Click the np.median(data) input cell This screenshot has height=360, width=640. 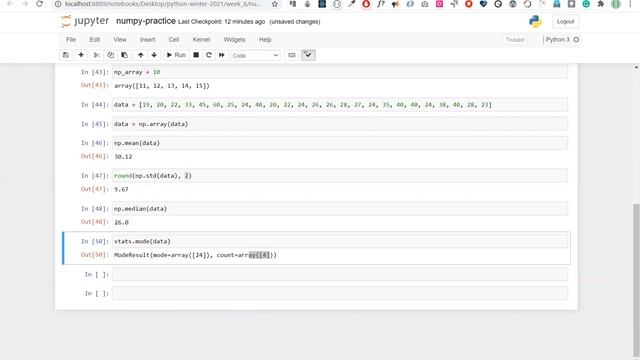click(340, 209)
